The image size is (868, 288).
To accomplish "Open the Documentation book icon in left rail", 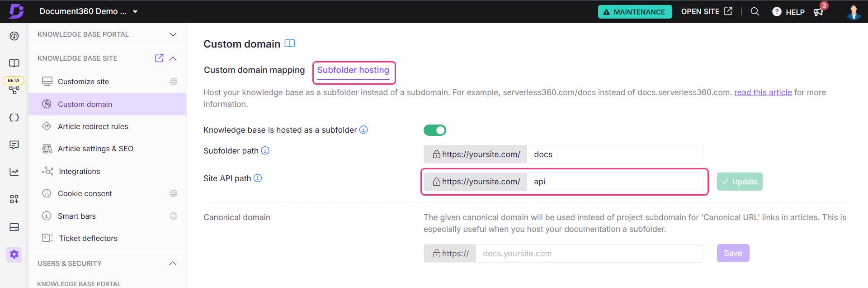I will pyautogui.click(x=14, y=63).
